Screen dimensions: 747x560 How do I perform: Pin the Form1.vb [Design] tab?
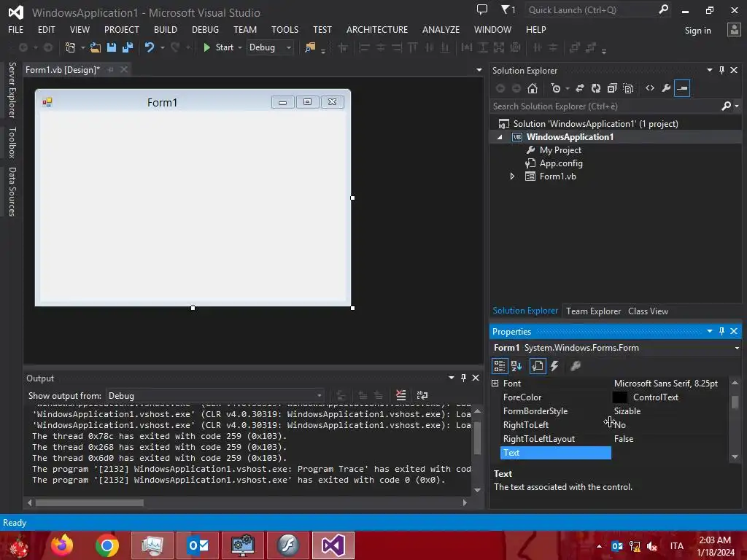[111, 69]
